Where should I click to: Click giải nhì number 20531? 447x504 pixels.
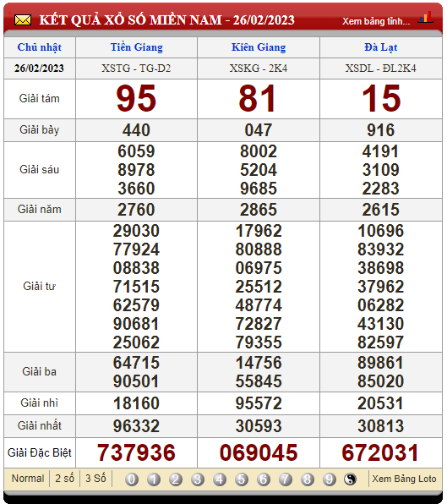(x=380, y=403)
